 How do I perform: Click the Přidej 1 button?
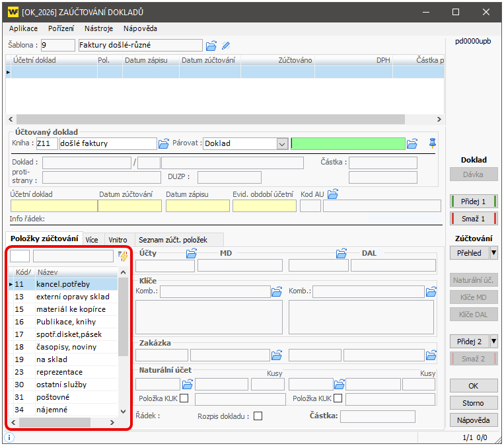[474, 202]
